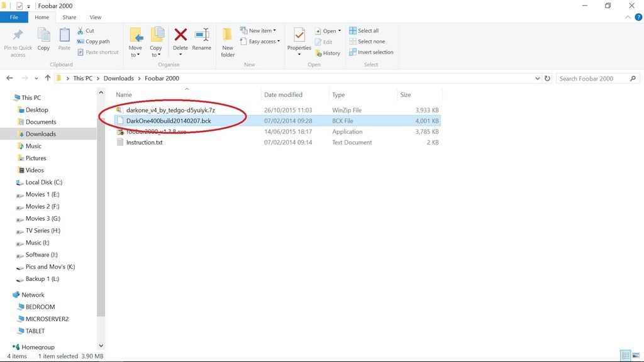Open TV Series (H:) drive
644x362 pixels.
[x=43, y=231]
